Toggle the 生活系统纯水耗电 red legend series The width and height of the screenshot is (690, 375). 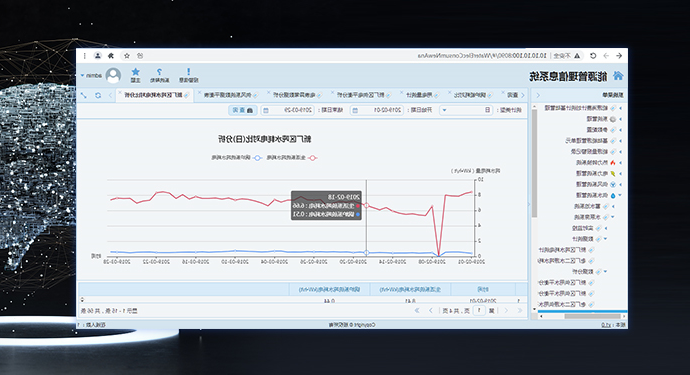click(292, 158)
